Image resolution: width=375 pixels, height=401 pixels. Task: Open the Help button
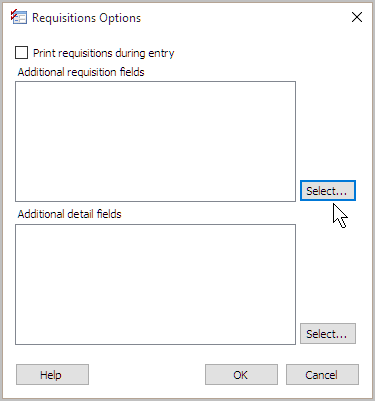[x=52, y=375]
